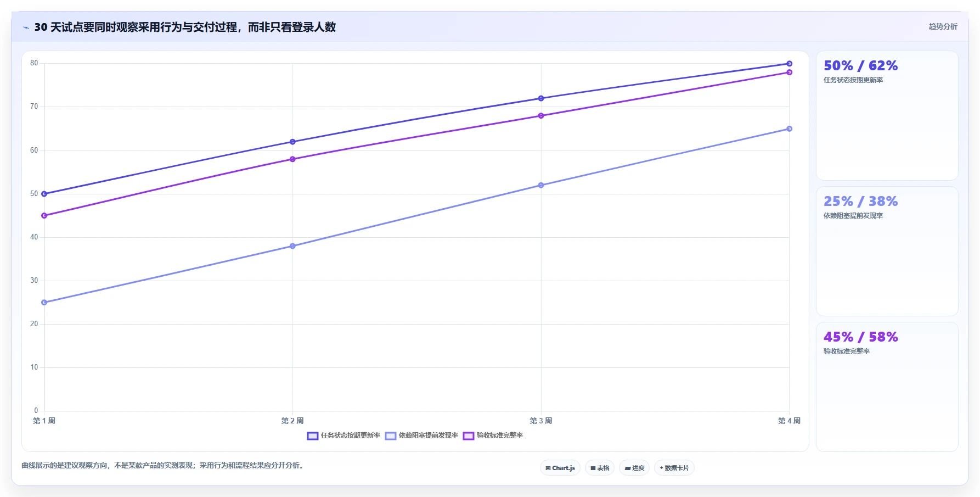
Task: Click the 任务状态按期更新率 label in the side card
Action: [x=853, y=80]
